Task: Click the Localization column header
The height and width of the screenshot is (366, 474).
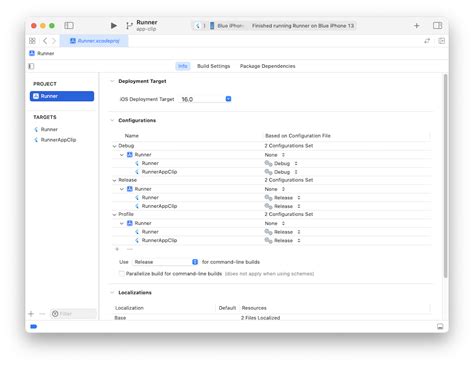Action: [129, 308]
